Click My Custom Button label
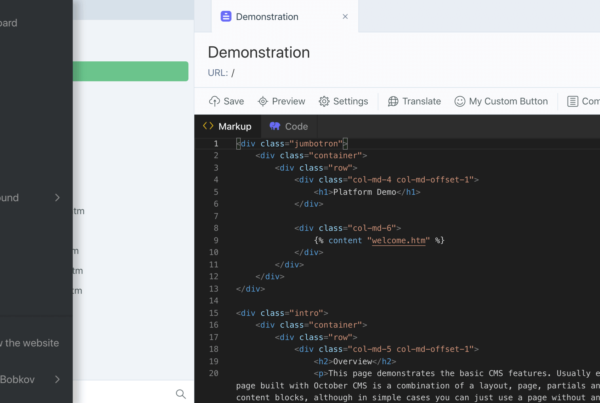This screenshot has height=403, width=600. (508, 101)
